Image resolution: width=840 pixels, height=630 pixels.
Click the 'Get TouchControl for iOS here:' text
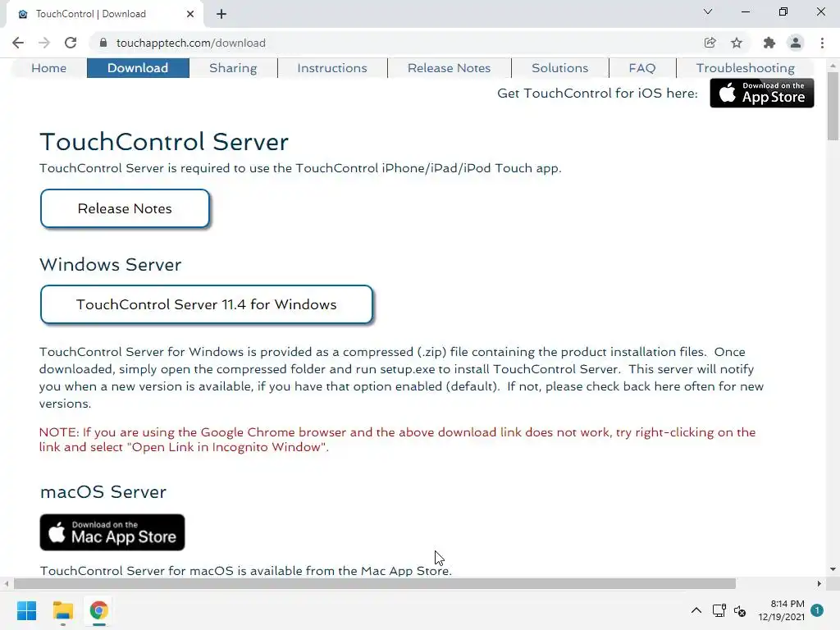tap(597, 94)
